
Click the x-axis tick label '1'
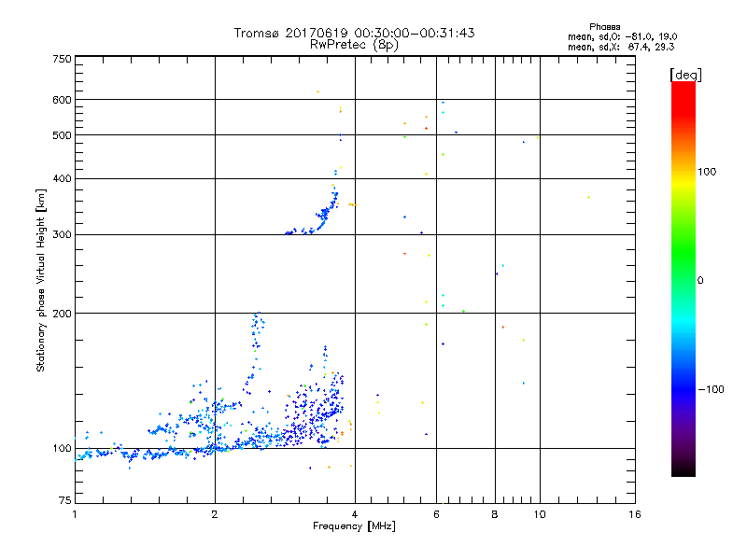coord(75,514)
